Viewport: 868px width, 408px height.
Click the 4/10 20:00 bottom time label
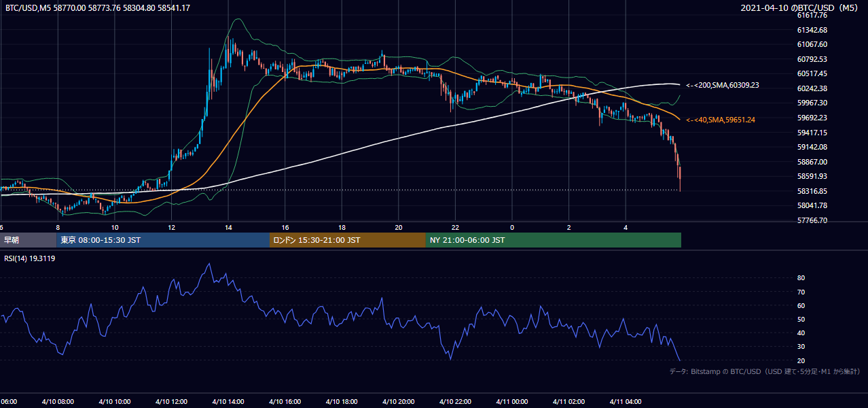pyautogui.click(x=399, y=402)
